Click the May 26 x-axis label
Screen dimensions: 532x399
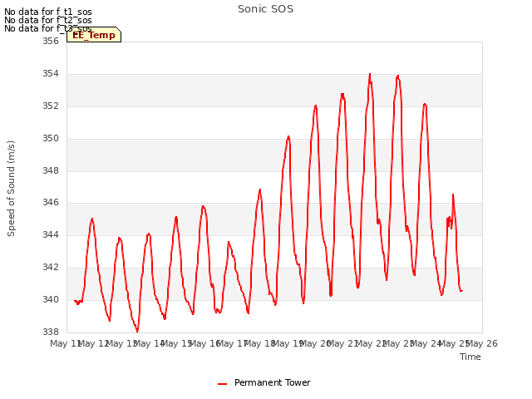(482, 343)
